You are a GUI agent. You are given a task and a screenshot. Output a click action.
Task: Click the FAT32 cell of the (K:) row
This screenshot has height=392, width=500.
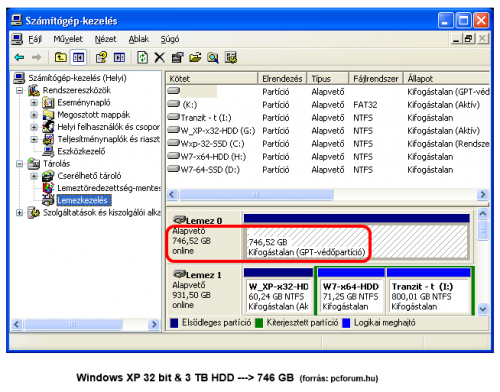pos(365,105)
